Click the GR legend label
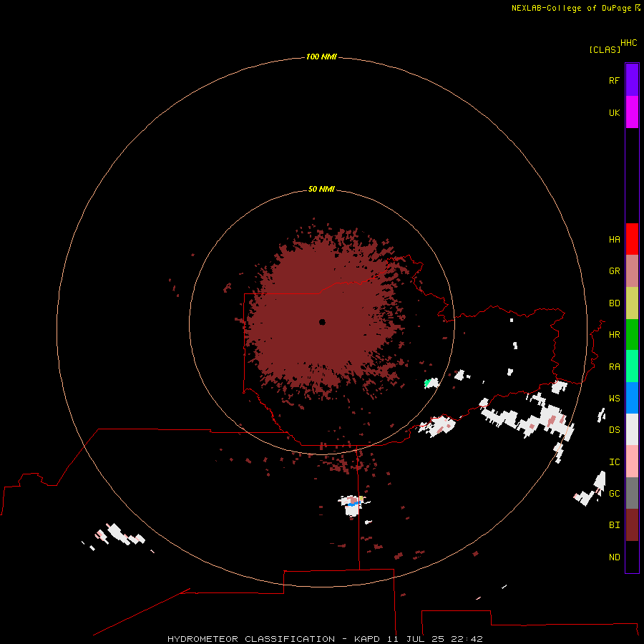This screenshot has height=644, width=644. [614, 271]
